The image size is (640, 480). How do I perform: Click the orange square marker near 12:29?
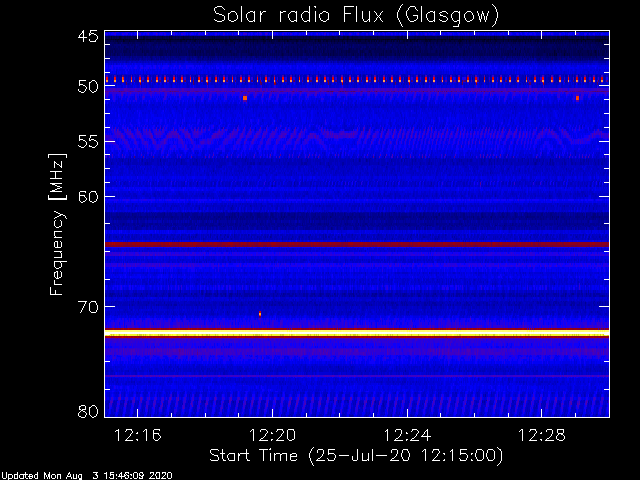pyautogui.click(x=577, y=98)
